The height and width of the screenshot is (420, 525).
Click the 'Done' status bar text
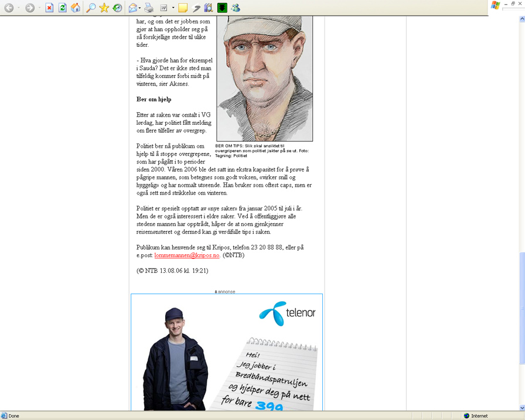13,416
